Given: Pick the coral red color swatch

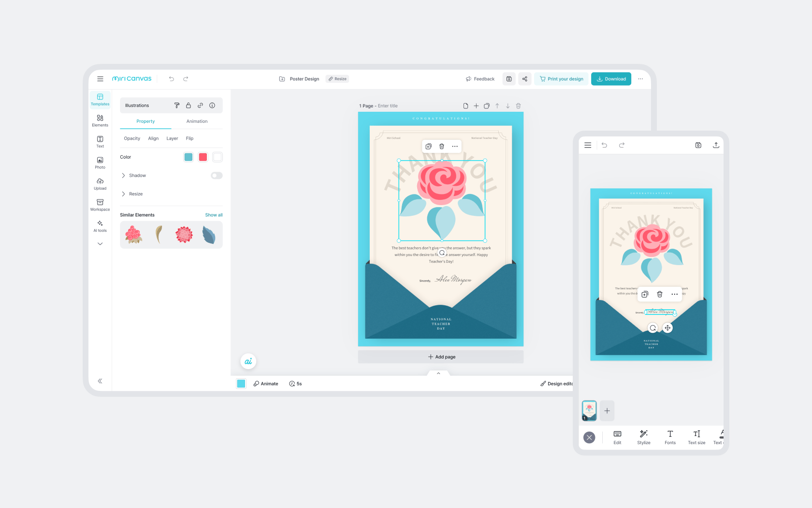Looking at the screenshot, I should [x=203, y=157].
